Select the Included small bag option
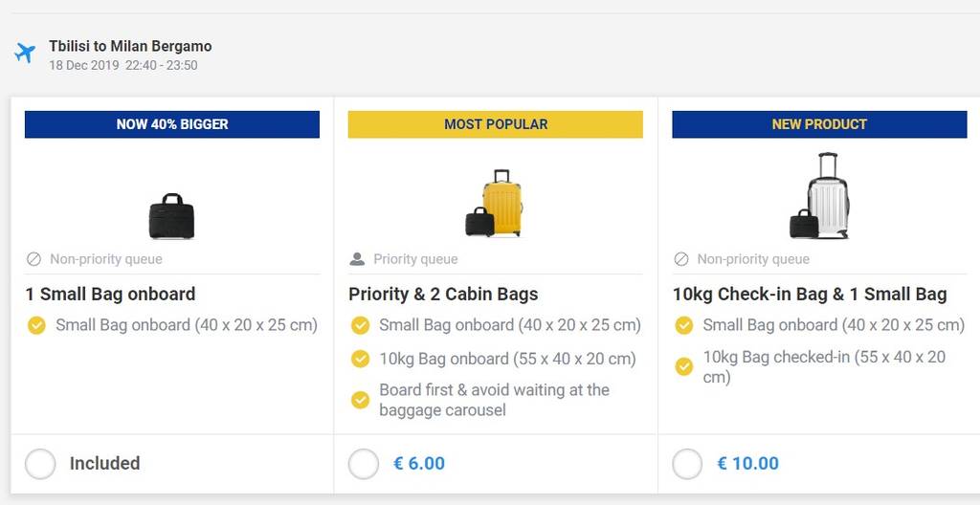 pyautogui.click(x=40, y=464)
